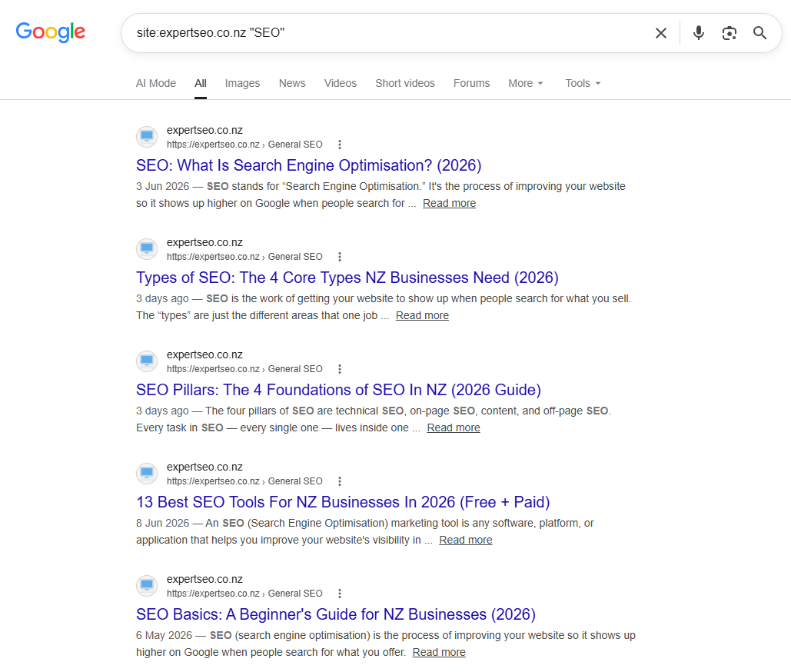Open three-dot menu for SEO Basics result
The height and width of the screenshot is (672, 791).
pyautogui.click(x=340, y=594)
